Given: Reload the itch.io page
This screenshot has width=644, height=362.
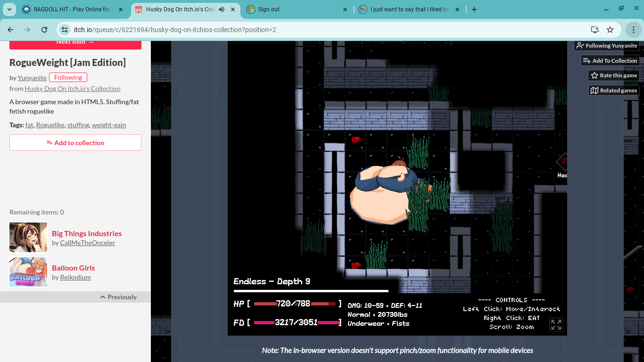Looking at the screenshot, I should [44, 30].
